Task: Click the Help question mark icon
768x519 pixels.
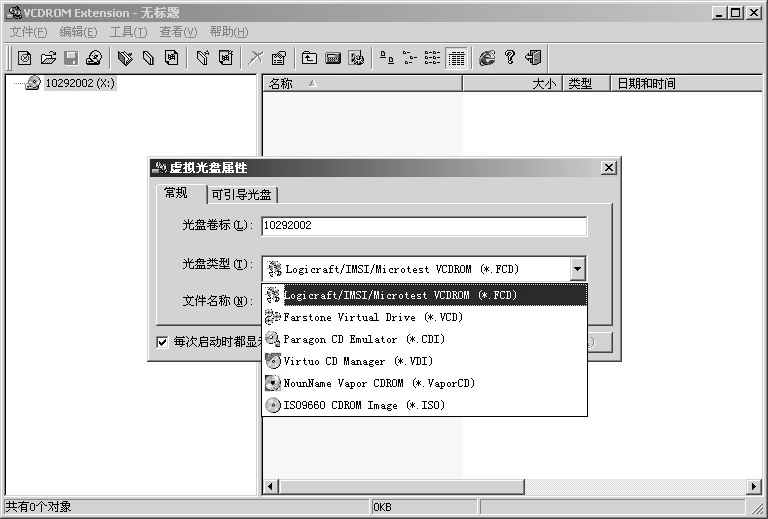Action: click(510, 58)
